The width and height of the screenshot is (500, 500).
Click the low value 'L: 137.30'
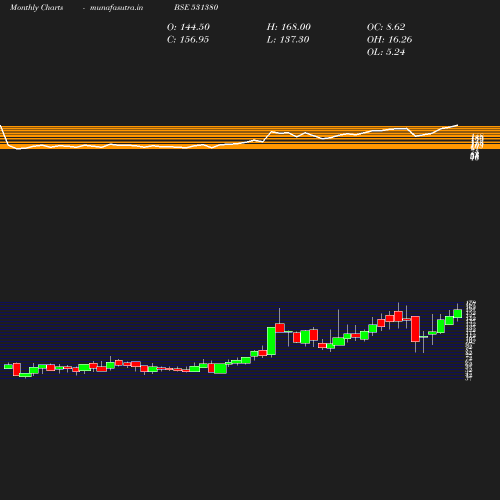click(288, 40)
